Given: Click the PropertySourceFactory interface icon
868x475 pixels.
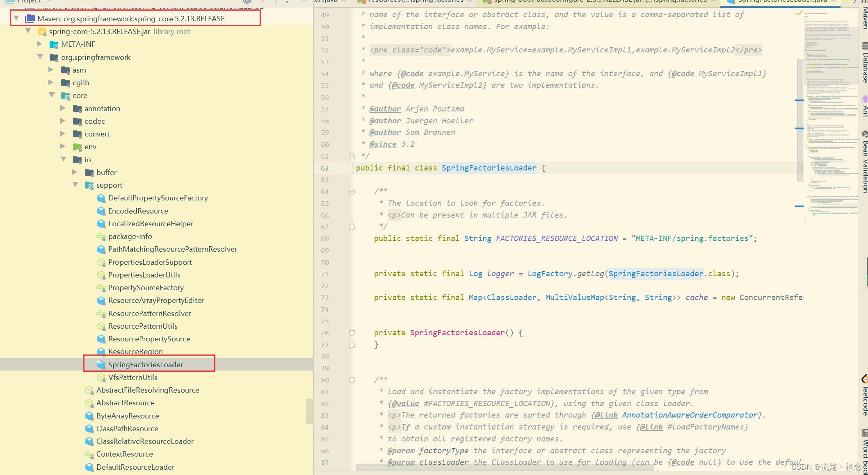Looking at the screenshot, I should click(101, 288).
